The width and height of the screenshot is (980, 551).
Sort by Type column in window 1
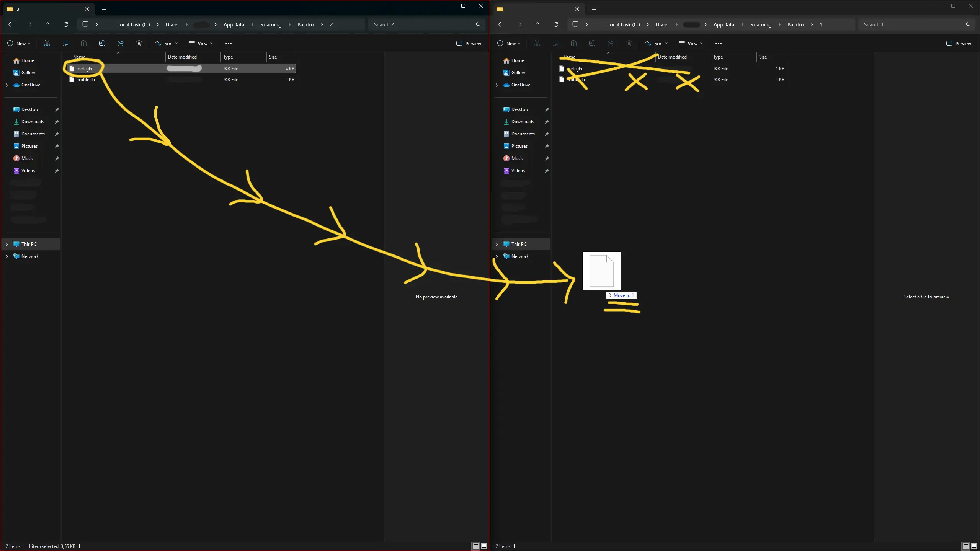point(733,57)
